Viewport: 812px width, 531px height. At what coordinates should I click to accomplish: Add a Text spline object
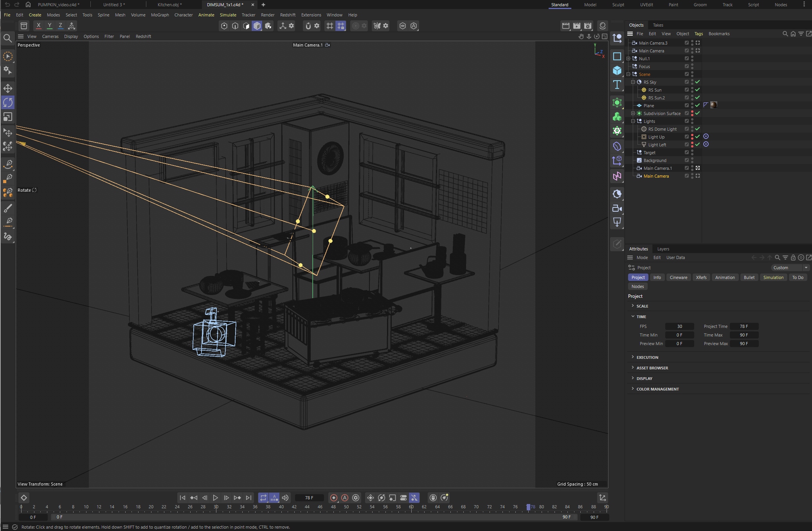tap(617, 85)
